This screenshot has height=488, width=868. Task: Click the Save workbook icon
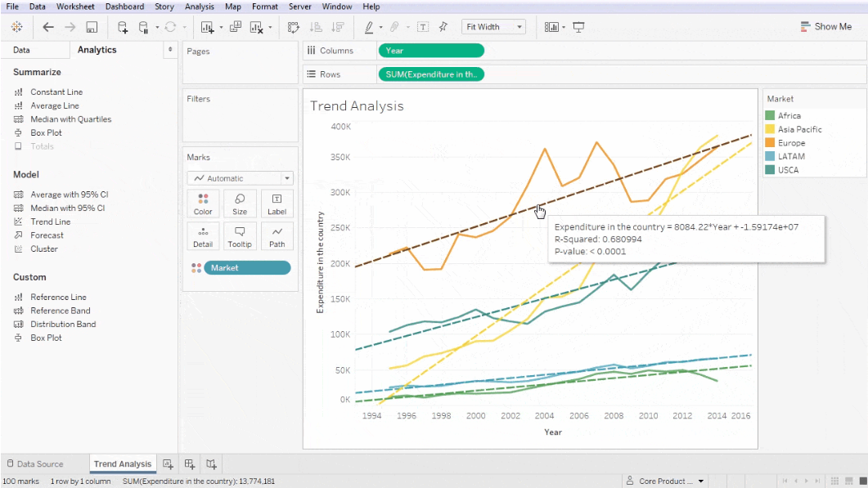91,26
